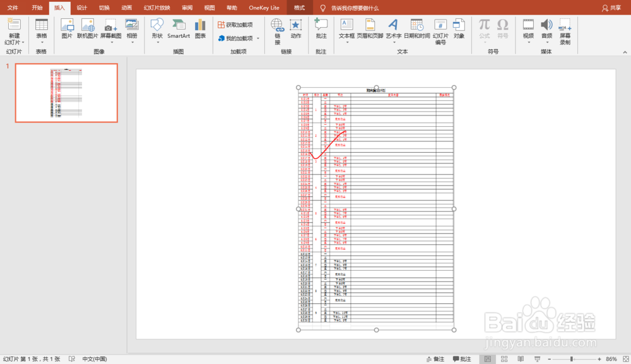Expand the My Add-ins dropdown arrow
This screenshot has width=631, height=364.
tap(258, 38)
